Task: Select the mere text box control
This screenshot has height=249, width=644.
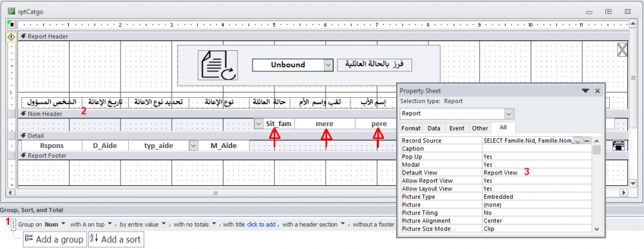Action: [325, 124]
